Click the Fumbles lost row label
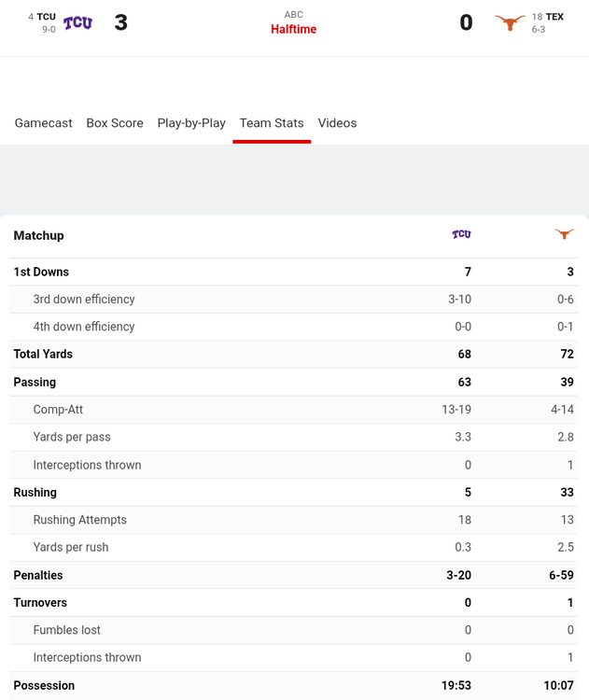Image resolution: width=589 pixels, height=700 pixels. (67, 630)
